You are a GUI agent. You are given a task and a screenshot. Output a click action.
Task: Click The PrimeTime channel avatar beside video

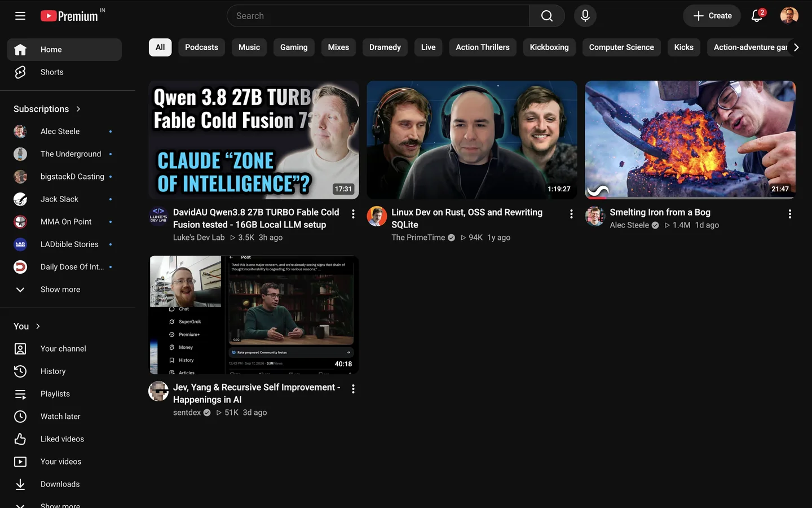[377, 216]
